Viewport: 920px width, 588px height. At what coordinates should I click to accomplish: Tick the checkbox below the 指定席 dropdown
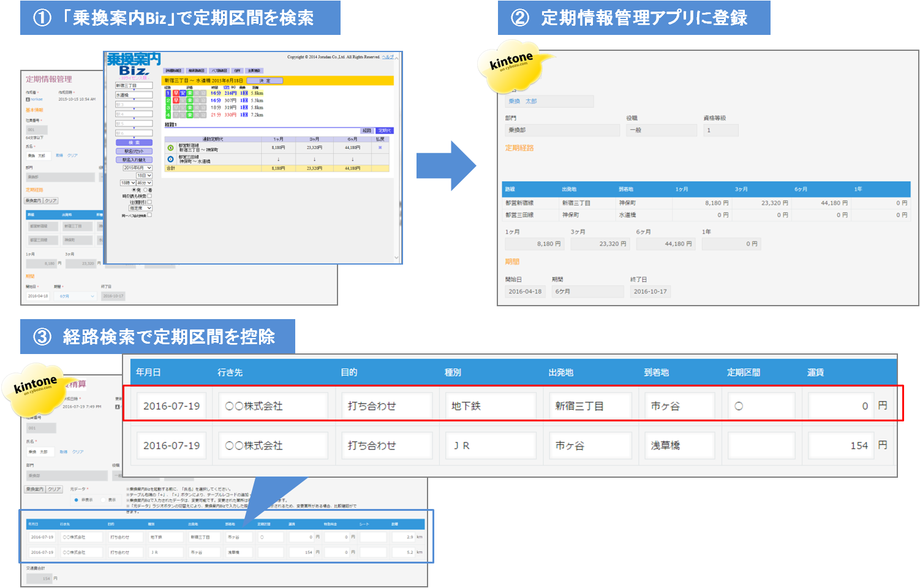point(149,215)
